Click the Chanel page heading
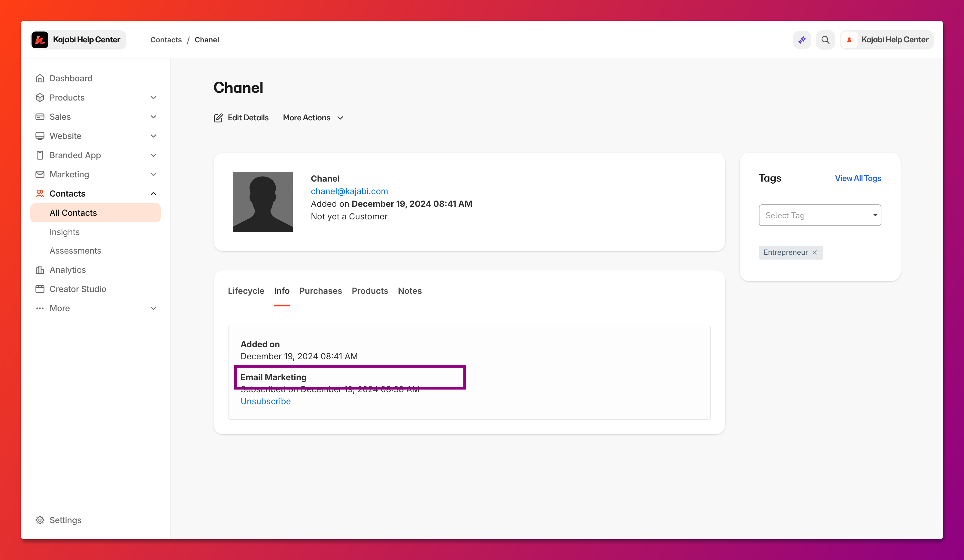 tap(238, 88)
